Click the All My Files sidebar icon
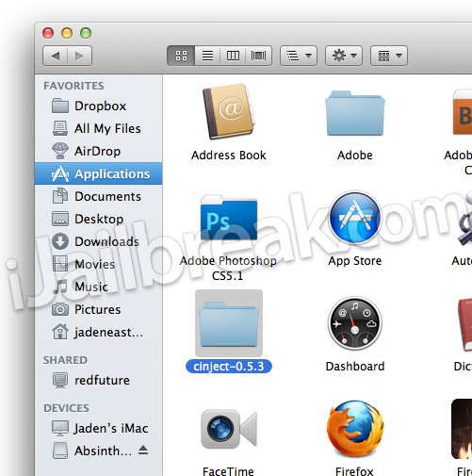This screenshot has width=472, height=476. point(60,128)
